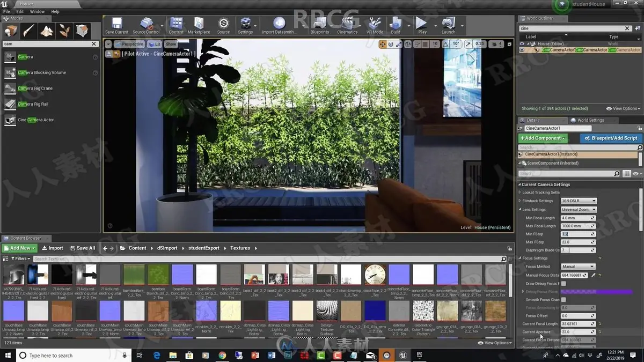Select the Place mode icon
This screenshot has height=362, width=644.
pos(11,31)
